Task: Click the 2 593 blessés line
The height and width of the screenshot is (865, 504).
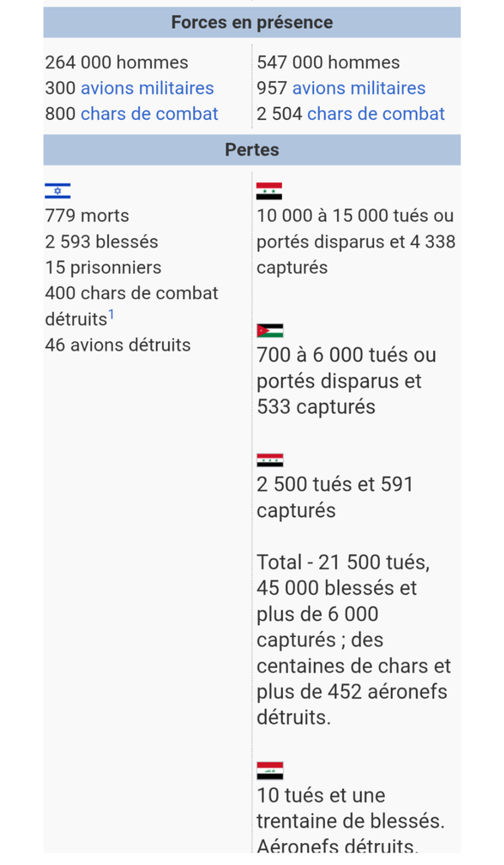Action: pyautogui.click(x=101, y=242)
